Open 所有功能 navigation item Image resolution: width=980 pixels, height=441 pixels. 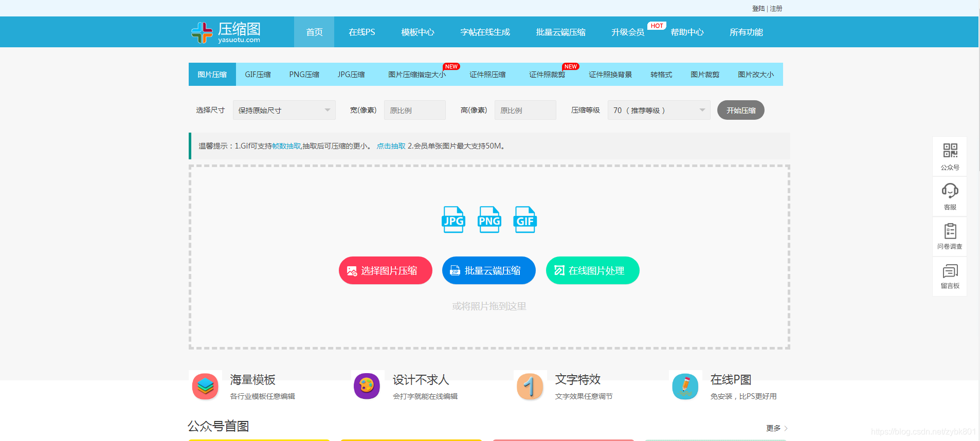tap(746, 32)
